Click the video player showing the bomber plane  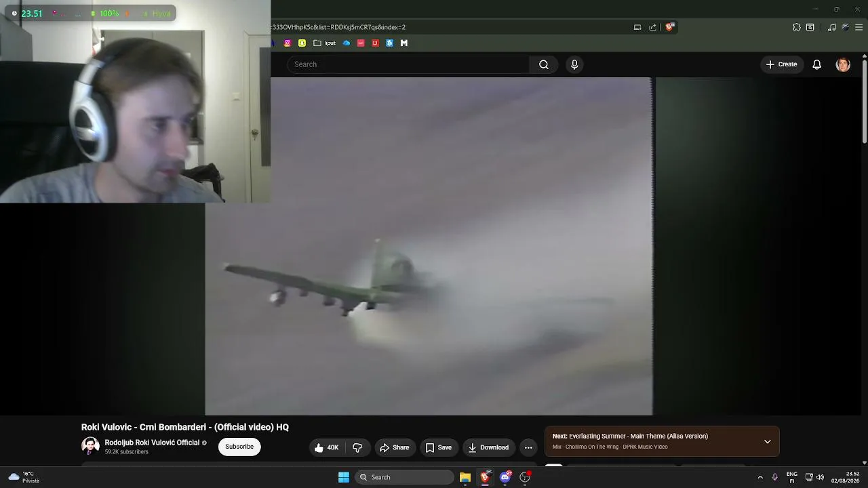click(429, 246)
